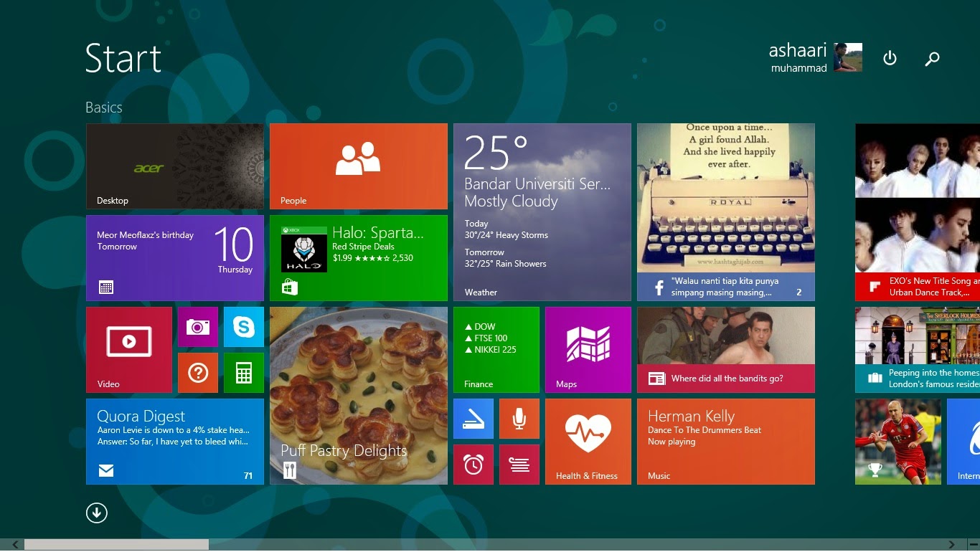Open the Help + Tips question mark tile
The width and height of the screenshot is (980, 552).
[197, 372]
